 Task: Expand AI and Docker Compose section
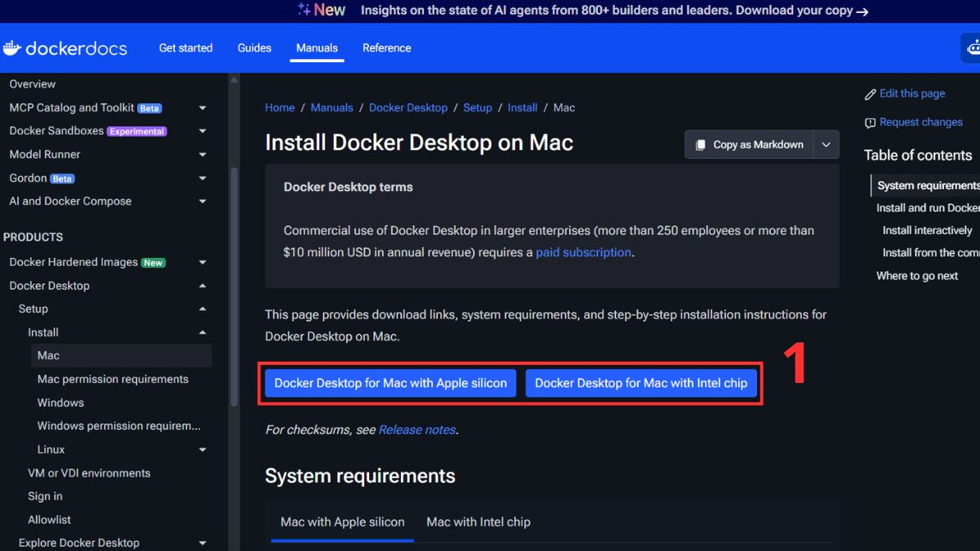203,201
